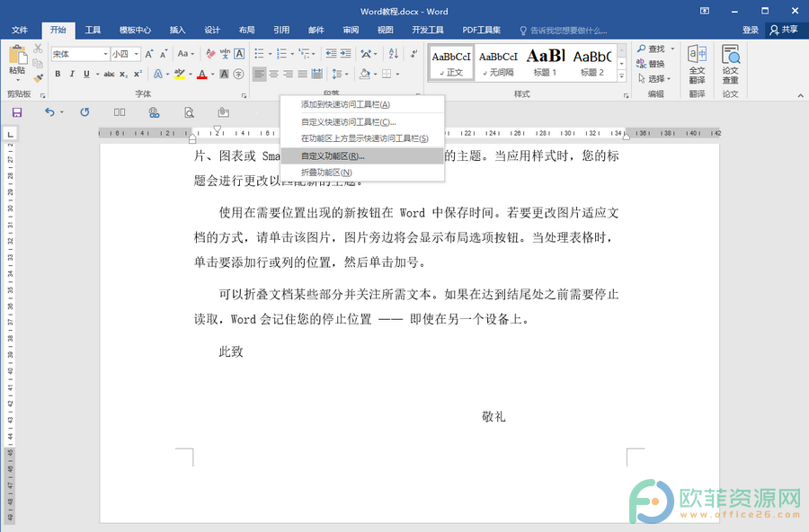This screenshot has width=809, height=532.
Task: Click the Sign in (登录) link
Action: click(x=751, y=30)
